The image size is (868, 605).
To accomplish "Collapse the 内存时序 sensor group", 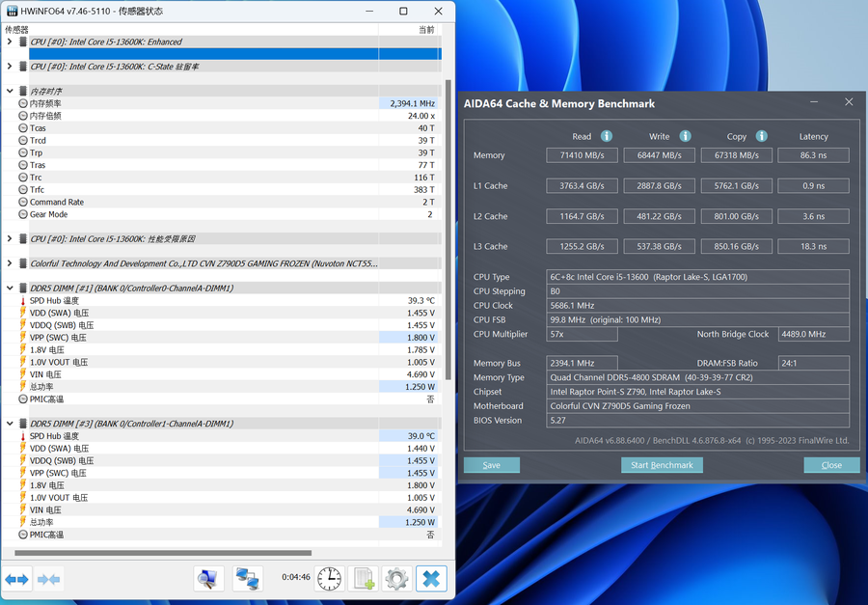I will [10, 91].
